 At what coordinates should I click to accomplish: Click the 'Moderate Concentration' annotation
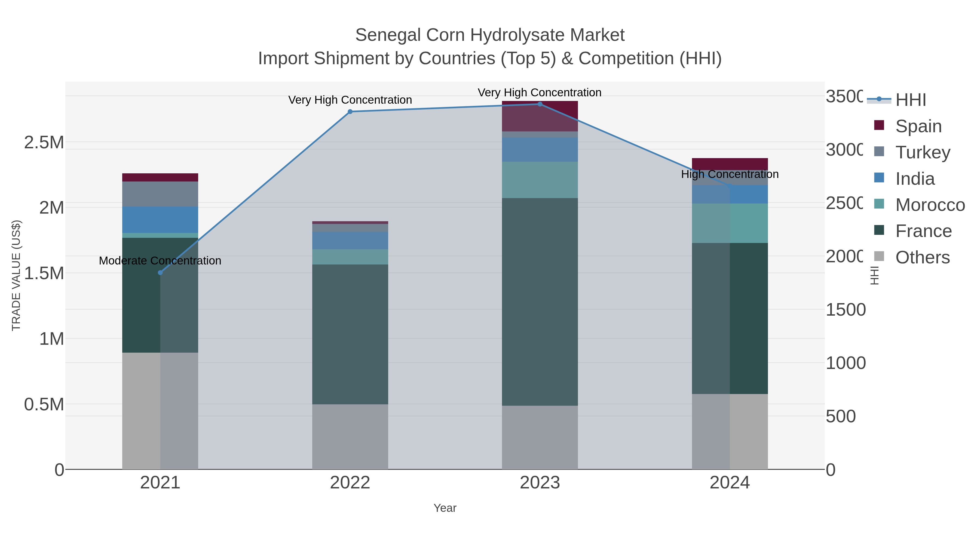pos(160,261)
